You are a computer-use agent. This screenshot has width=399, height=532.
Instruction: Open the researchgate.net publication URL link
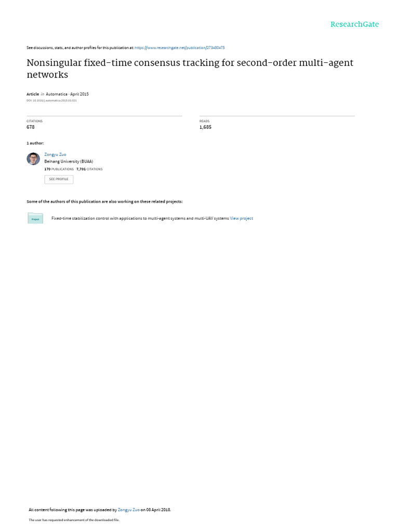179,48
